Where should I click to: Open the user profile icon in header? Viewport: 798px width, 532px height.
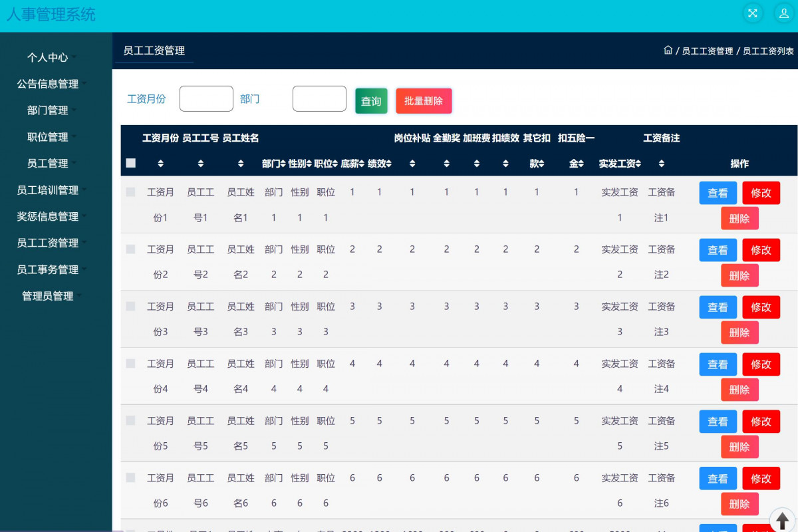click(783, 13)
